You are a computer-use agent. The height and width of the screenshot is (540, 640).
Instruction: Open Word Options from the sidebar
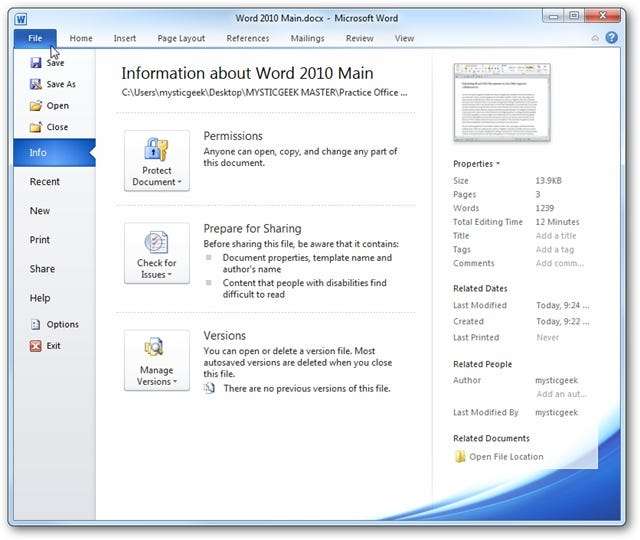(35, 325)
